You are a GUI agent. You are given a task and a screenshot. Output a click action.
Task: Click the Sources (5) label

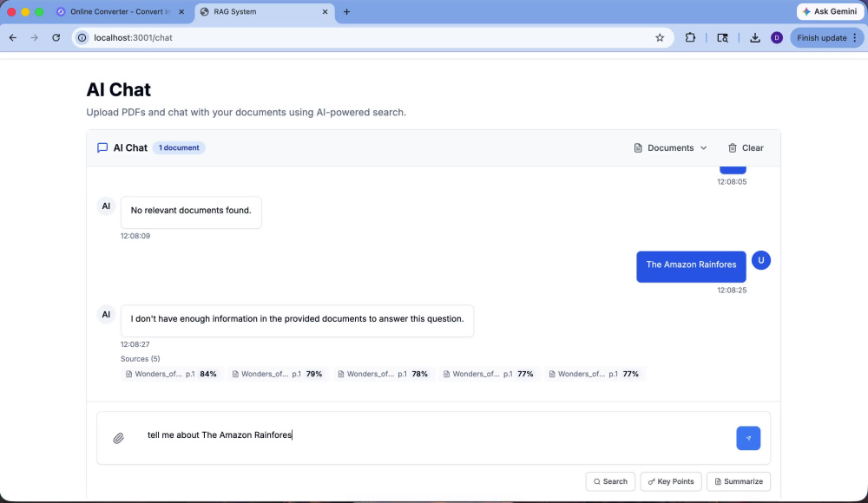pyautogui.click(x=140, y=358)
